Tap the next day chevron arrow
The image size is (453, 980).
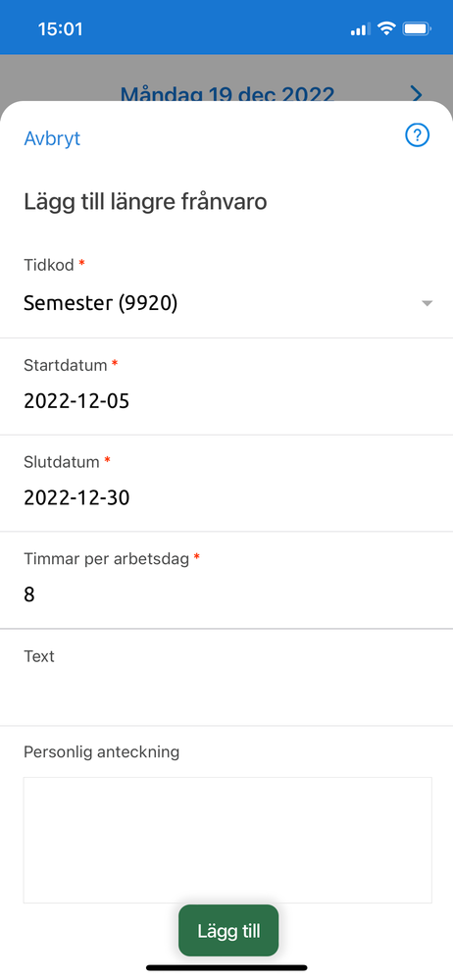tap(418, 94)
